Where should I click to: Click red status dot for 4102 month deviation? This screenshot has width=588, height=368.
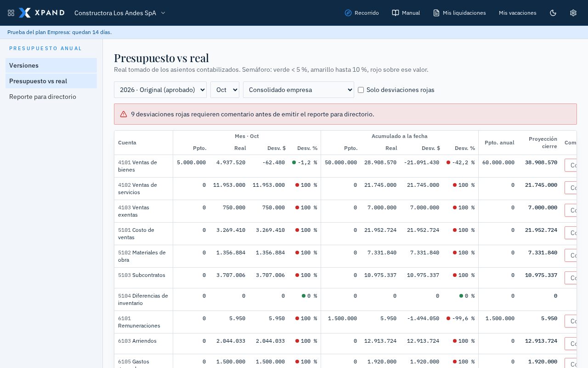click(297, 185)
